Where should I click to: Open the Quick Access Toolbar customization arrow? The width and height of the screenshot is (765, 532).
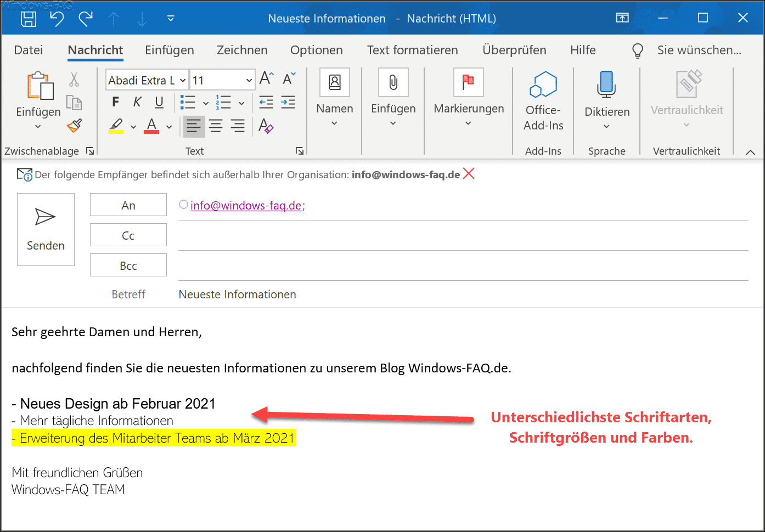point(171,19)
